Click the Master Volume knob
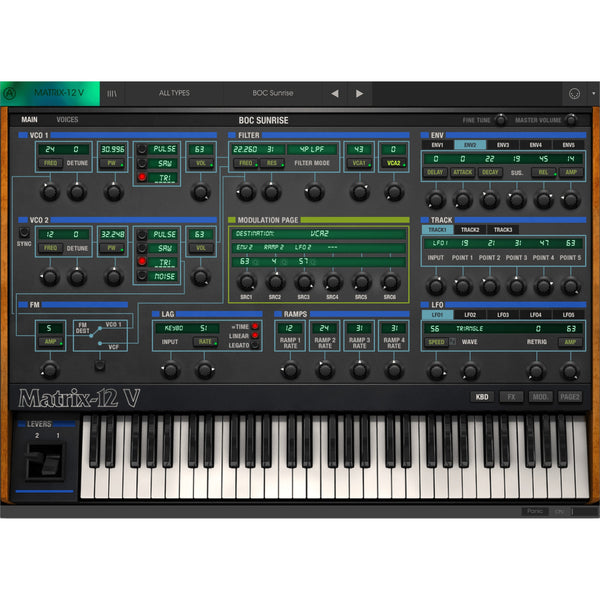 [571, 120]
